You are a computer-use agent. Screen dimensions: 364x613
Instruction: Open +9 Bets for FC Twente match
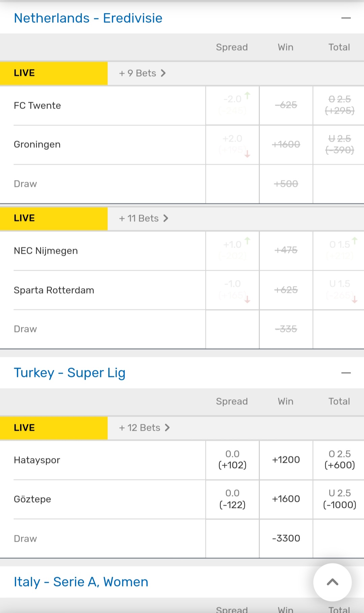(142, 73)
